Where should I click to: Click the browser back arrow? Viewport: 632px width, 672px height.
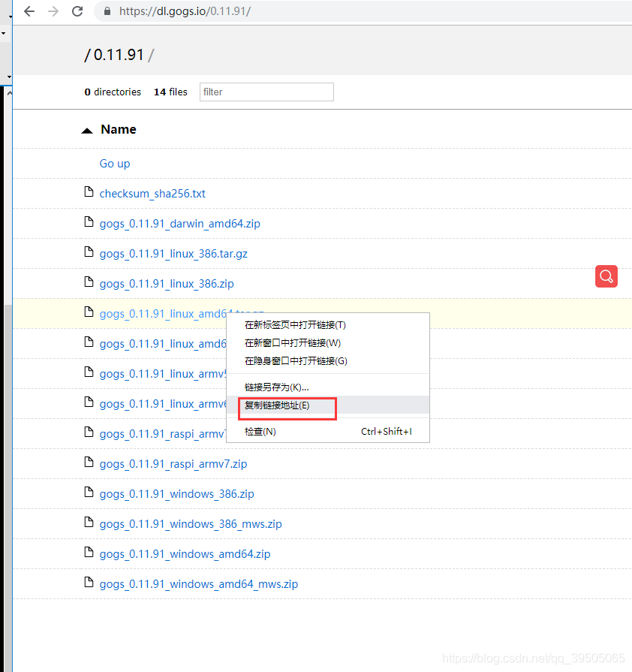[x=29, y=11]
